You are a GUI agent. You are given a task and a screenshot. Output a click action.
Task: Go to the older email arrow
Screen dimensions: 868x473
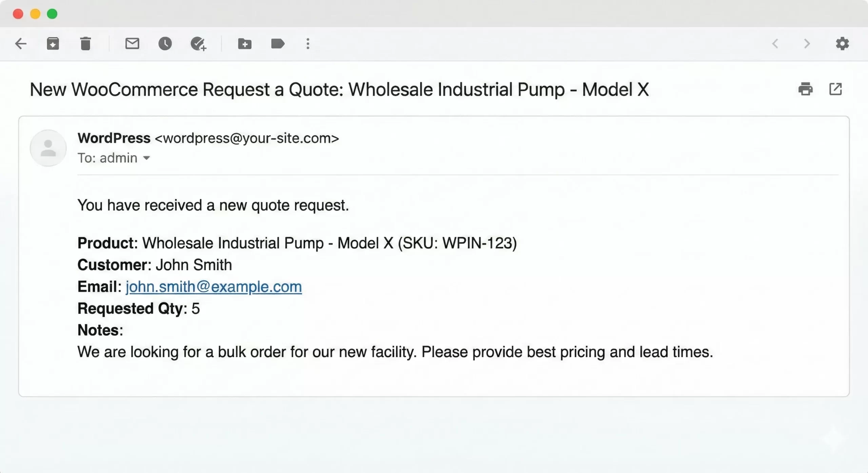(x=807, y=44)
